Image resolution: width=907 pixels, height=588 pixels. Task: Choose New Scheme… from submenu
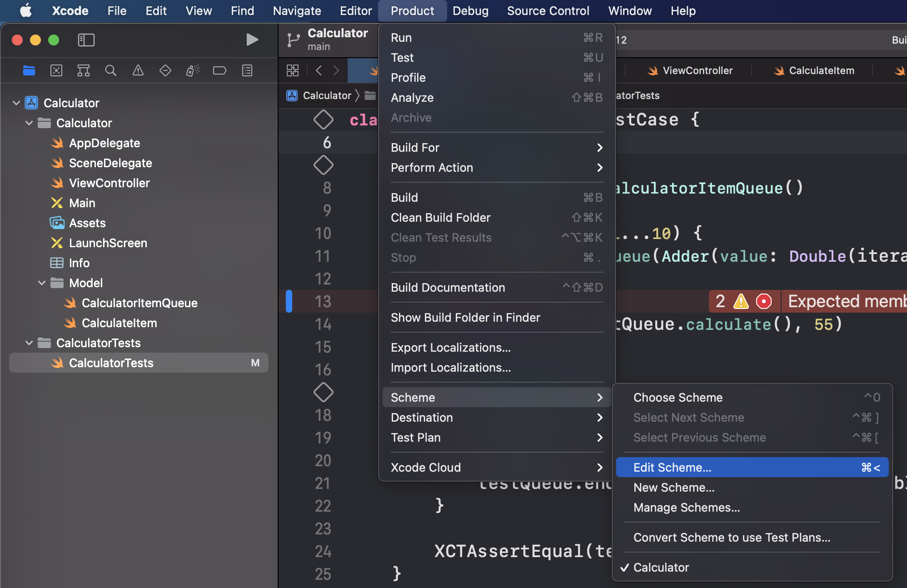[x=752, y=488]
